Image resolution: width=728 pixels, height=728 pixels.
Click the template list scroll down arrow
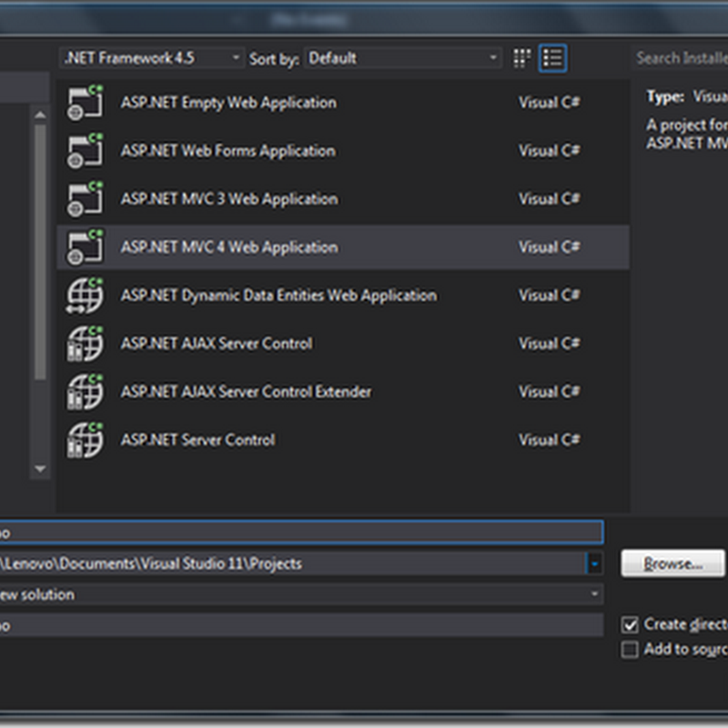coord(40,469)
